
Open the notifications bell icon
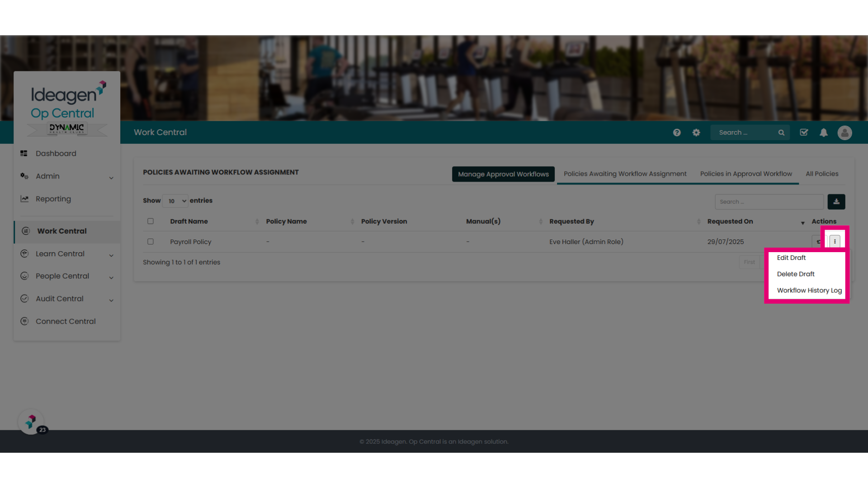pos(824,132)
